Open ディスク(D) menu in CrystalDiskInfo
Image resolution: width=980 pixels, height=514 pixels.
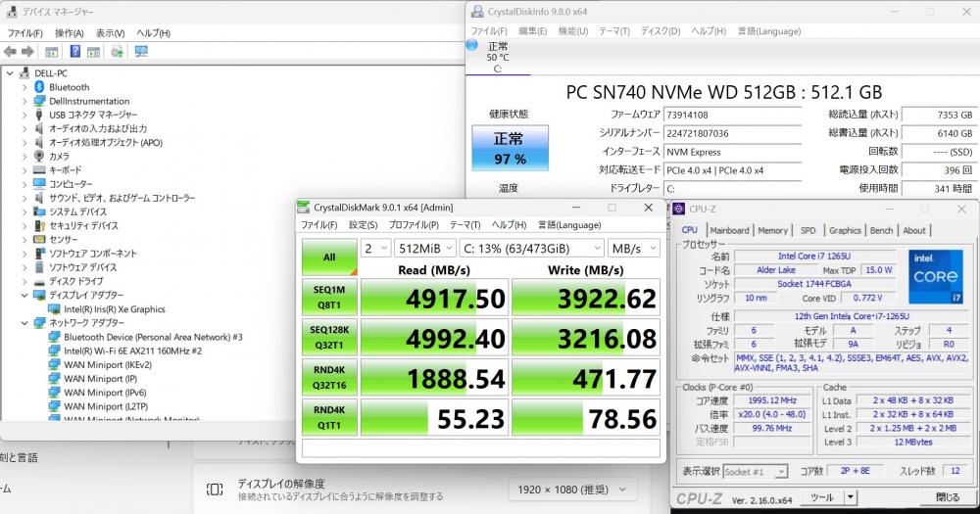(x=661, y=30)
